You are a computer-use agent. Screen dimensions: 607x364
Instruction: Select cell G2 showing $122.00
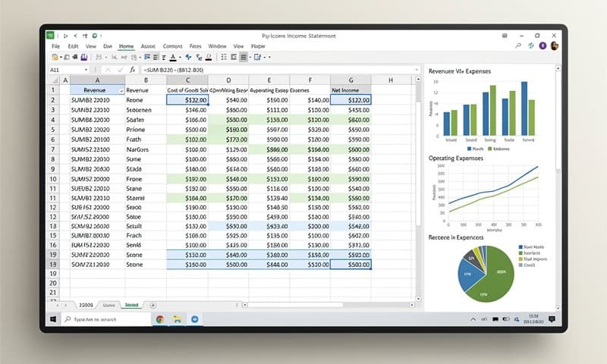point(351,100)
